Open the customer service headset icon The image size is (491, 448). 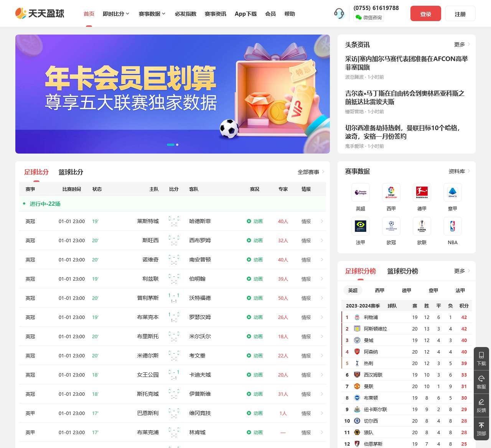coord(339,13)
